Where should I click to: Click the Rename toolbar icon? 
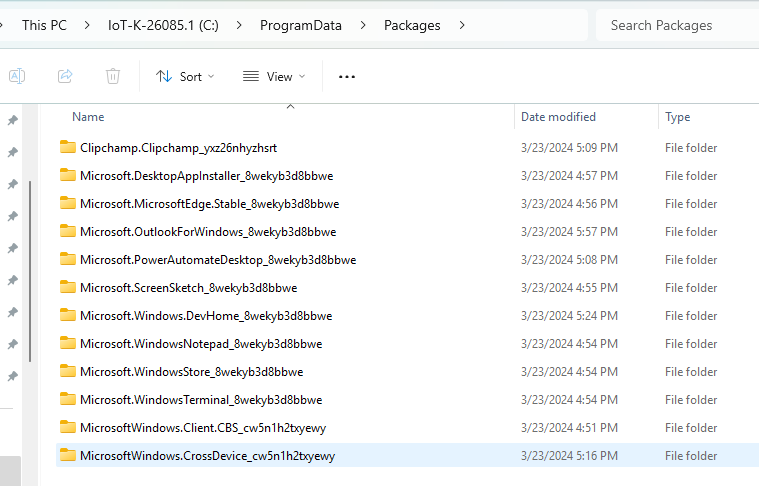[x=17, y=76]
